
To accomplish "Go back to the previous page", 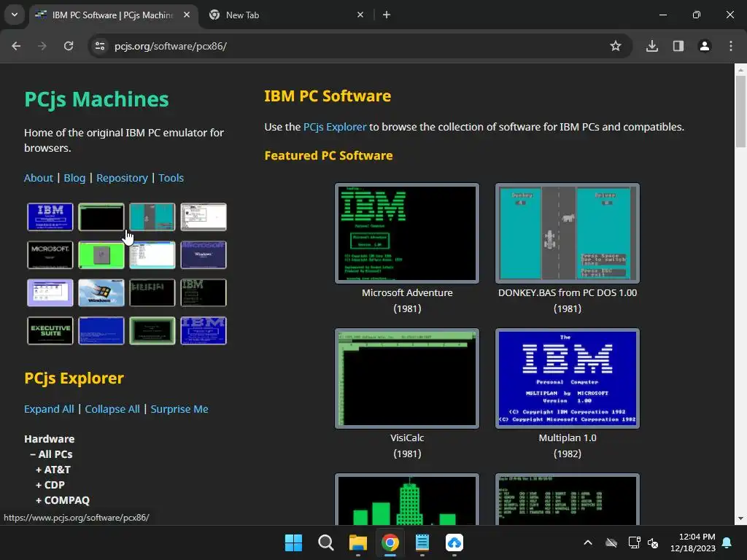I will point(16,46).
